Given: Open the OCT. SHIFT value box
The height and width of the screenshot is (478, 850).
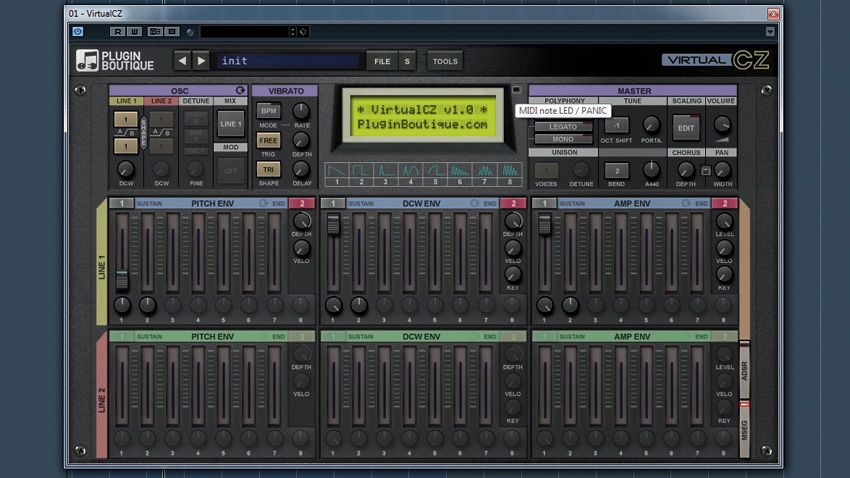Looking at the screenshot, I should coord(616,126).
